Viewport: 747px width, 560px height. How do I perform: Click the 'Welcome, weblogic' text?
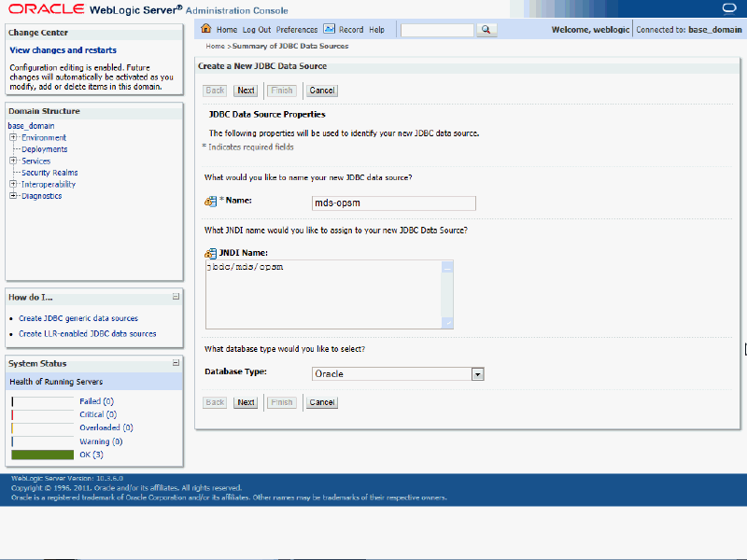click(x=591, y=30)
